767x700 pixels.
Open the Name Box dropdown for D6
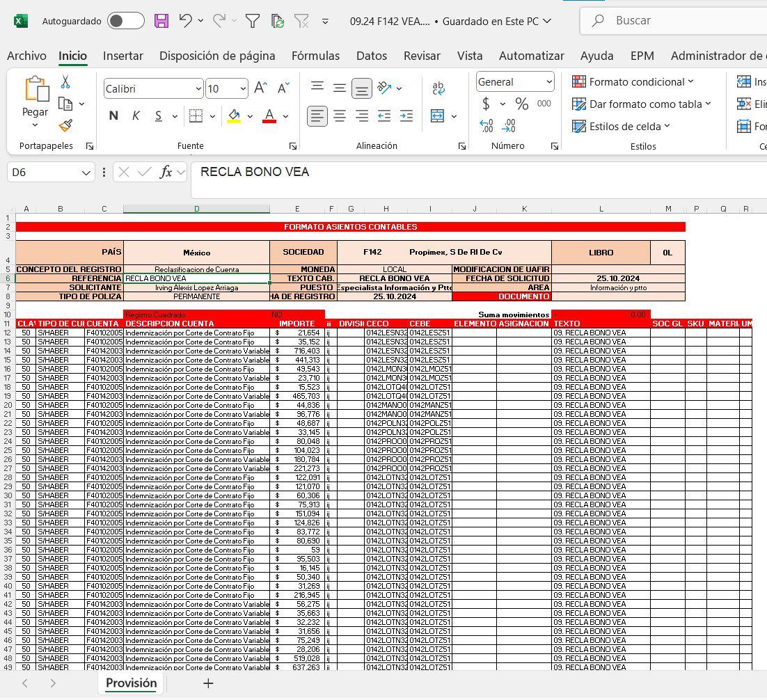click(x=86, y=172)
